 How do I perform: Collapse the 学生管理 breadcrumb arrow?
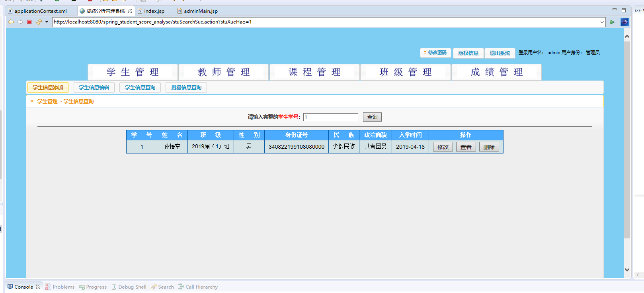point(32,101)
